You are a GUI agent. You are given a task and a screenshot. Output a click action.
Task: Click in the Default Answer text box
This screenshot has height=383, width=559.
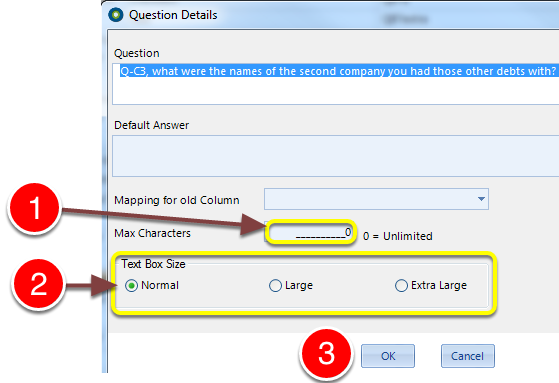tap(335, 156)
